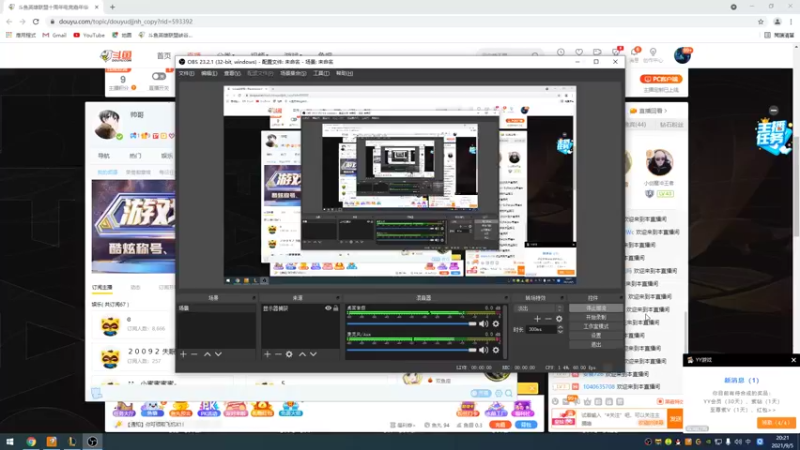
Task: Click send button in Douyu chat
Action: coord(675,418)
